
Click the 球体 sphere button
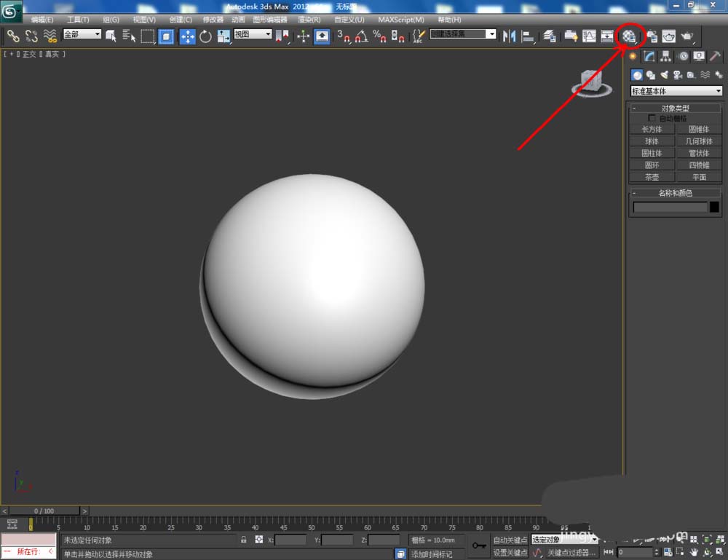click(652, 141)
